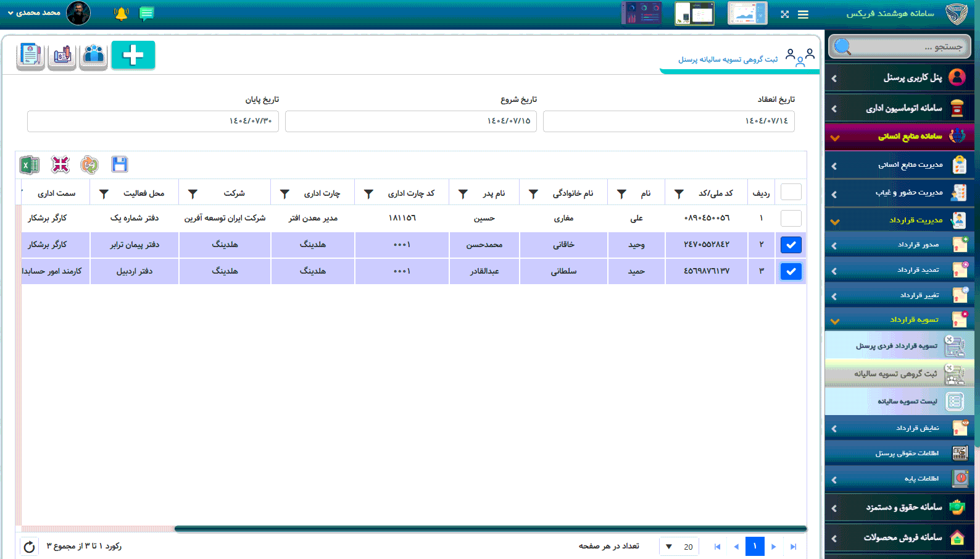Go to page 1 in pagination

click(x=755, y=547)
